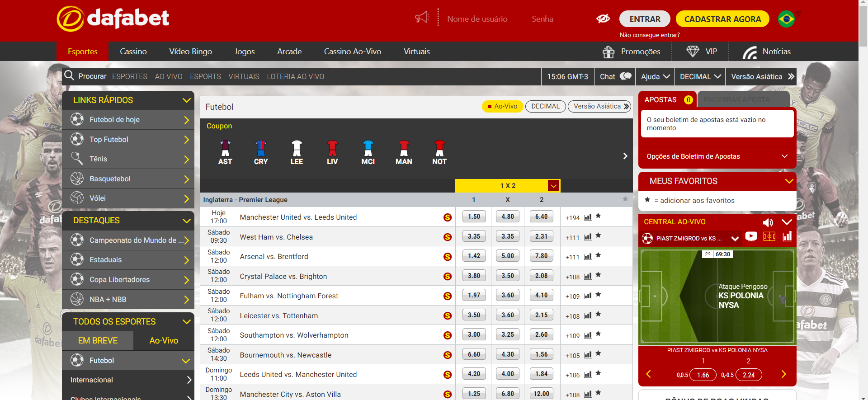
Task: Open the Coupon link
Action: [219, 126]
